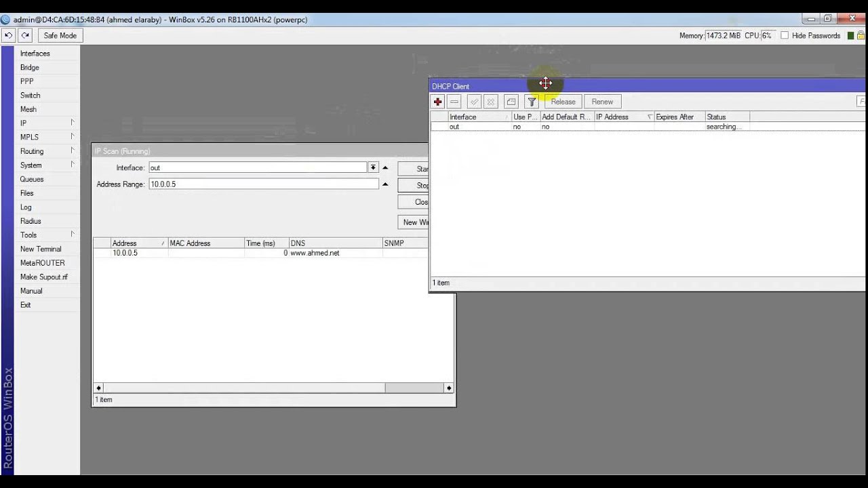Expand the Tools submenu
The height and width of the screenshot is (488, 868).
tap(47, 235)
